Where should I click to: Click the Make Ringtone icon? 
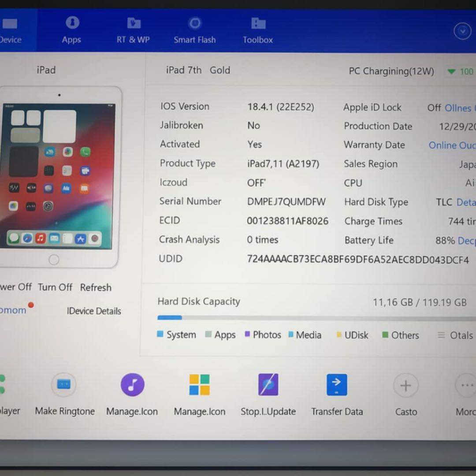click(x=64, y=385)
